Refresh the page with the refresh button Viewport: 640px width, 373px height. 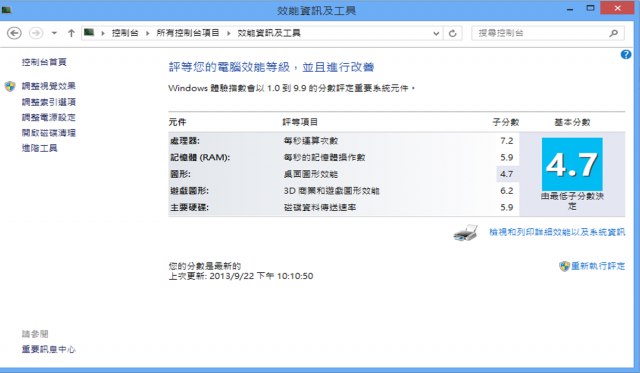coord(453,33)
